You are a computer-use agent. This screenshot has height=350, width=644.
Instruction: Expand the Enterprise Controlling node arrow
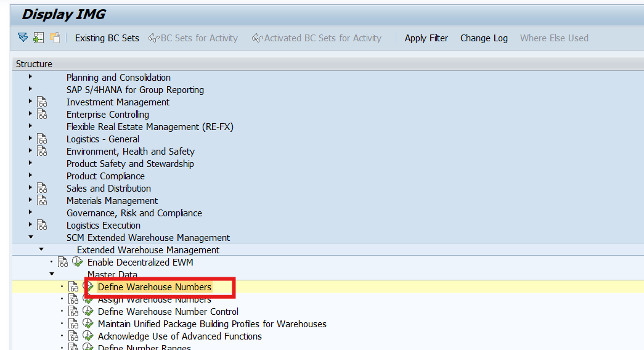pos(30,113)
